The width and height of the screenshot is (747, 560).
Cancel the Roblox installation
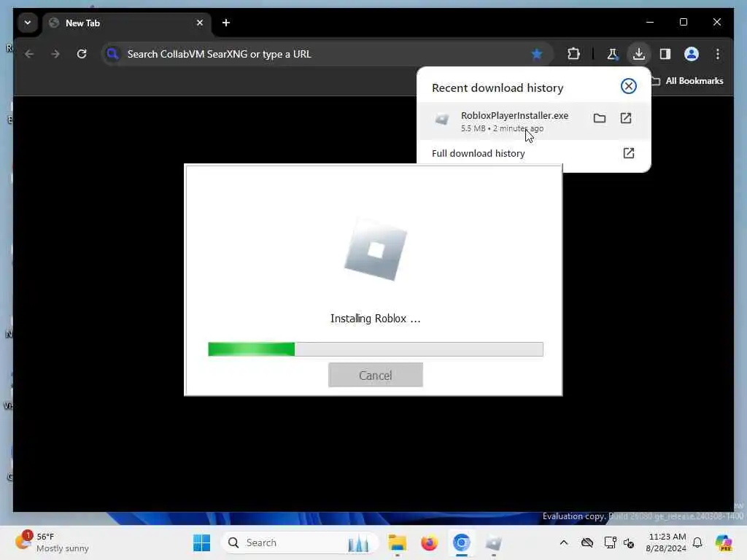click(x=376, y=376)
